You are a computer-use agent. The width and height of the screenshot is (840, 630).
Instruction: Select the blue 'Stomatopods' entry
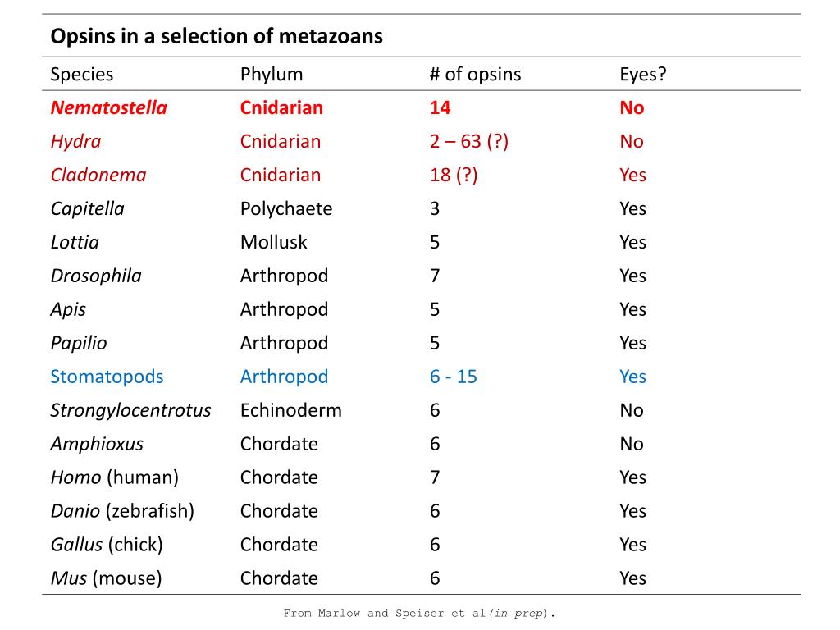click(x=107, y=377)
